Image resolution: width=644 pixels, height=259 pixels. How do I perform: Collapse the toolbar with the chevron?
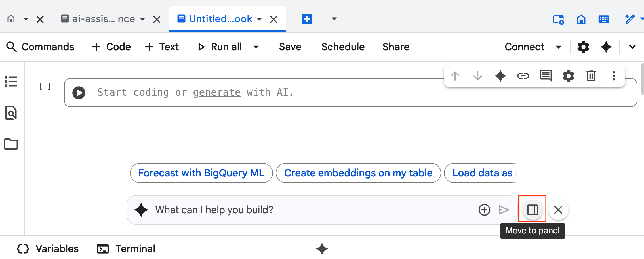[632, 47]
